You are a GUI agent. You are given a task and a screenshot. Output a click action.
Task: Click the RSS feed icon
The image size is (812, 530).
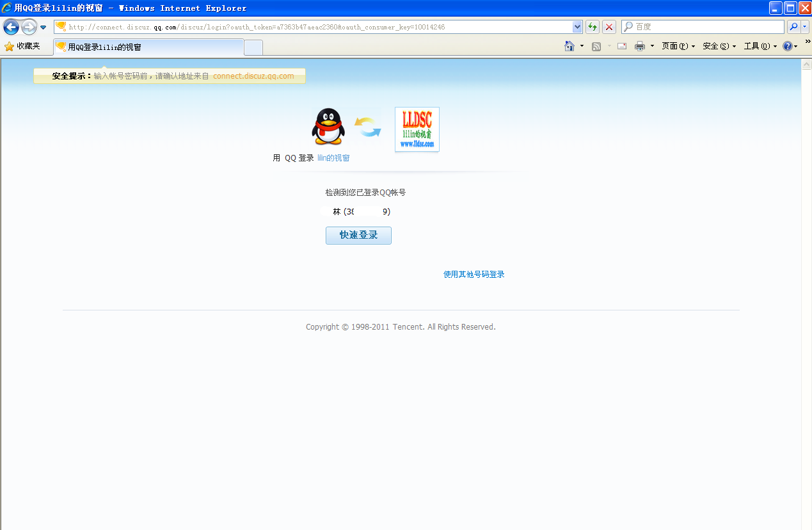click(596, 45)
